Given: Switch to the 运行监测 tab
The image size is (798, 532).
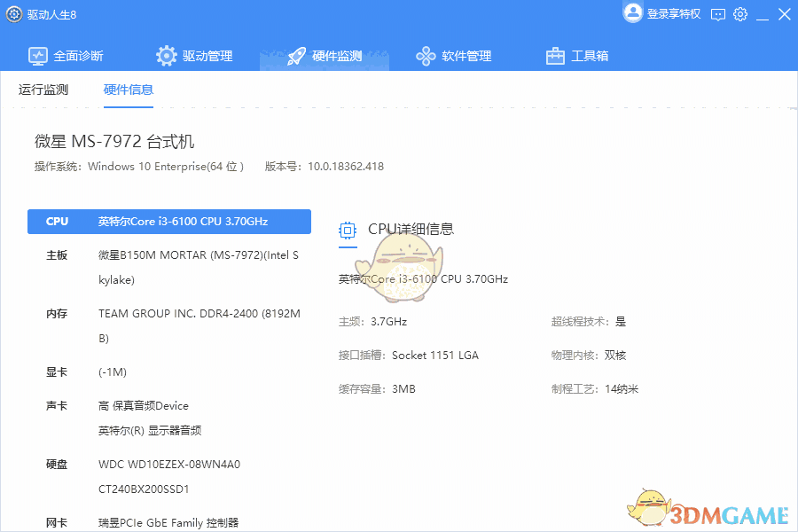Looking at the screenshot, I should [x=43, y=89].
